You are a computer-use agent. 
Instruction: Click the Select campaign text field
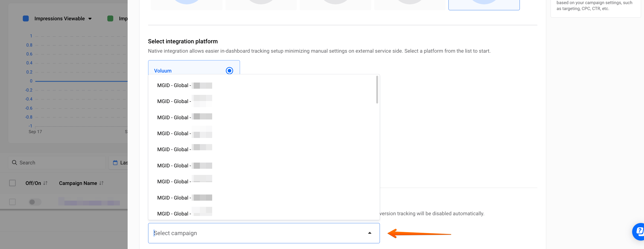pyautogui.click(x=250, y=233)
